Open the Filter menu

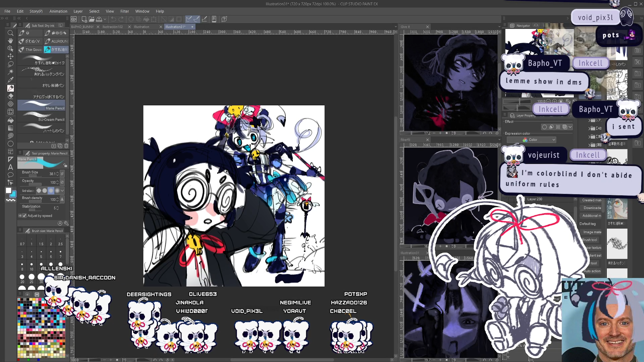[x=125, y=11]
